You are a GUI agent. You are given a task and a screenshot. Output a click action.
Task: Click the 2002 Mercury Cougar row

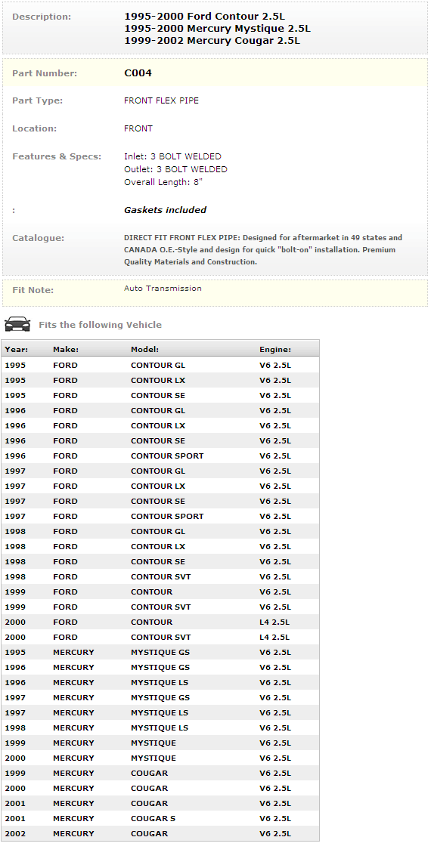click(x=160, y=834)
